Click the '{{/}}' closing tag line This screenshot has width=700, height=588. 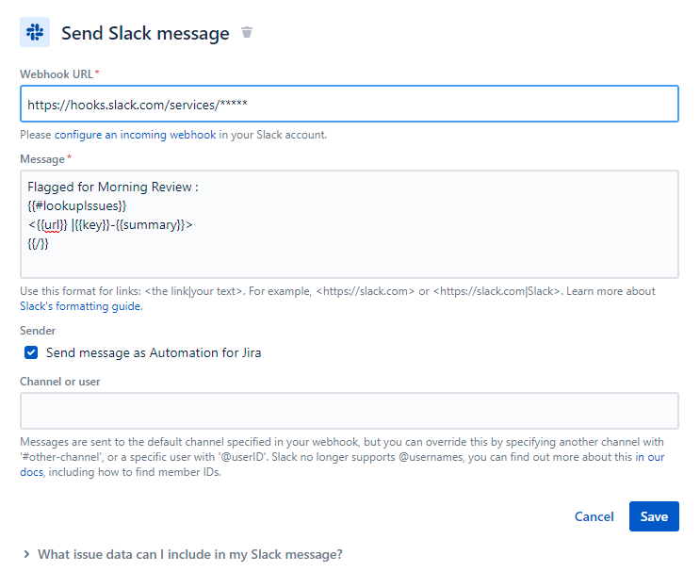pos(38,244)
